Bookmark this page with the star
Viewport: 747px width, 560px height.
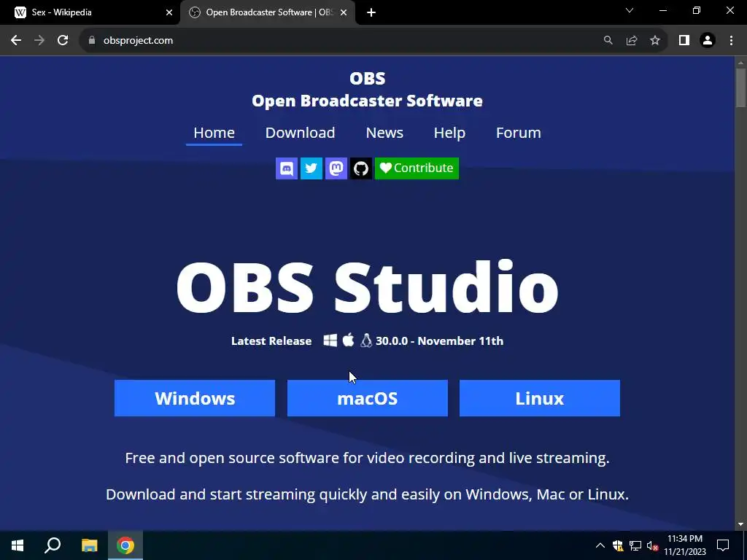click(655, 41)
